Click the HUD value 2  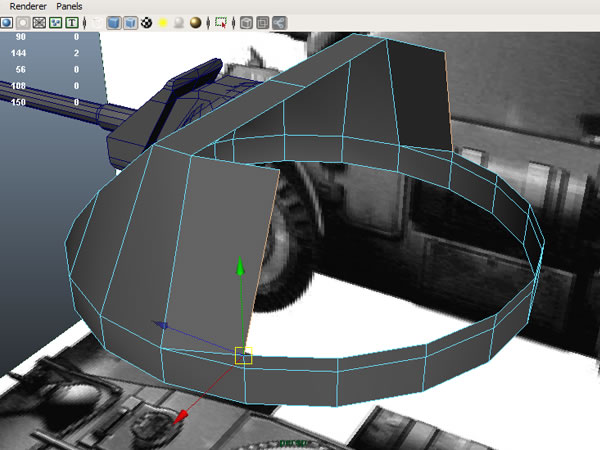pos(76,53)
